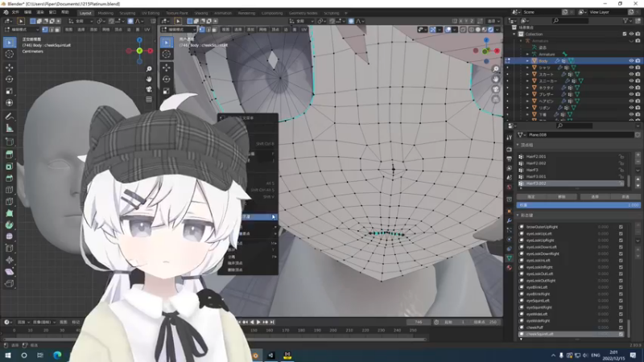Screen dimensions: 644x362
Task: Select the Inset Faces tool
Action: (x=10, y=167)
